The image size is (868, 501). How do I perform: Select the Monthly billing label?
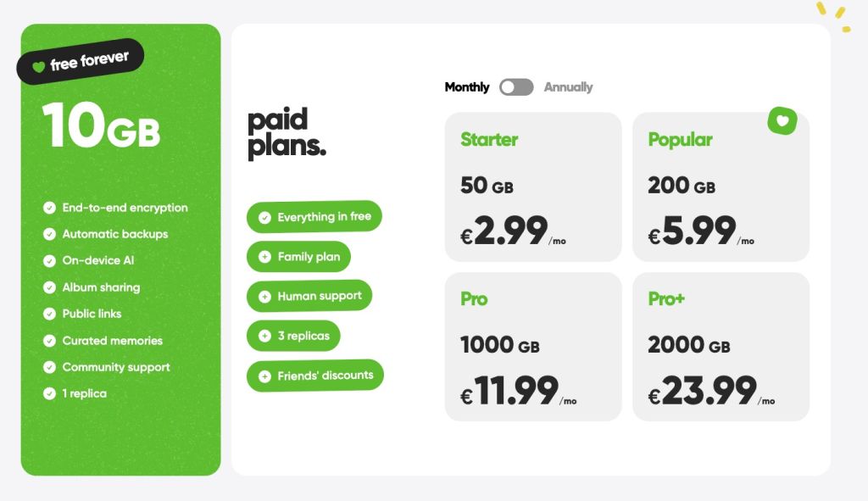[x=467, y=87]
